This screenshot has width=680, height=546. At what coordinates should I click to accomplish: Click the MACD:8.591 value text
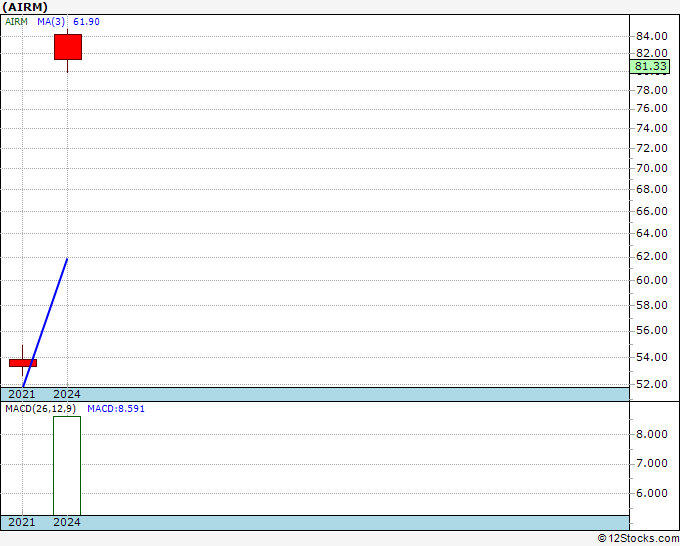click(x=116, y=409)
